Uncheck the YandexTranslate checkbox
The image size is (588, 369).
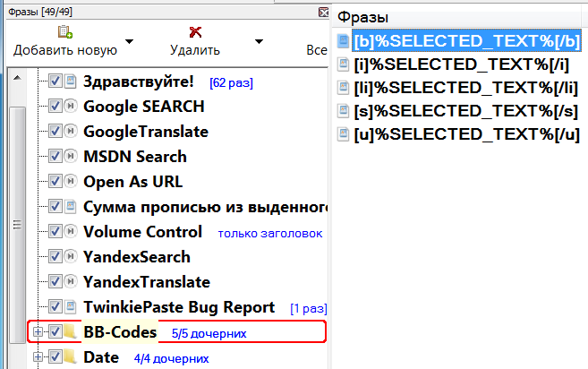(x=55, y=281)
